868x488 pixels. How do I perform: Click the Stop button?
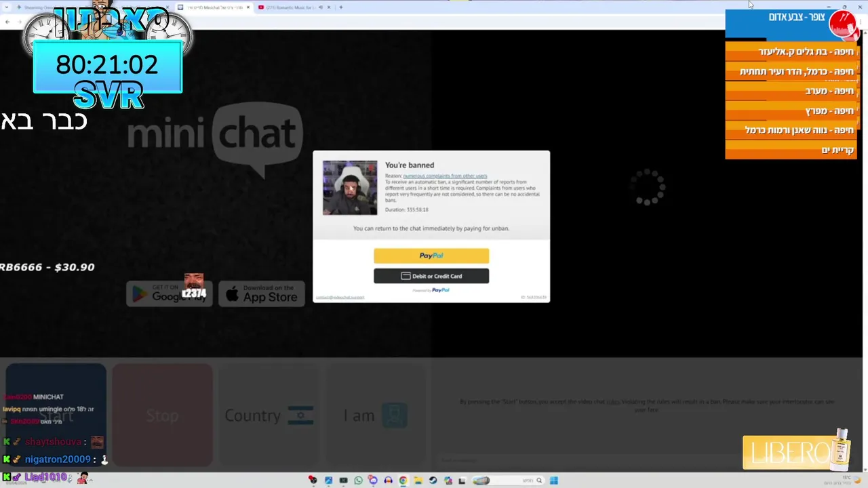point(162,415)
